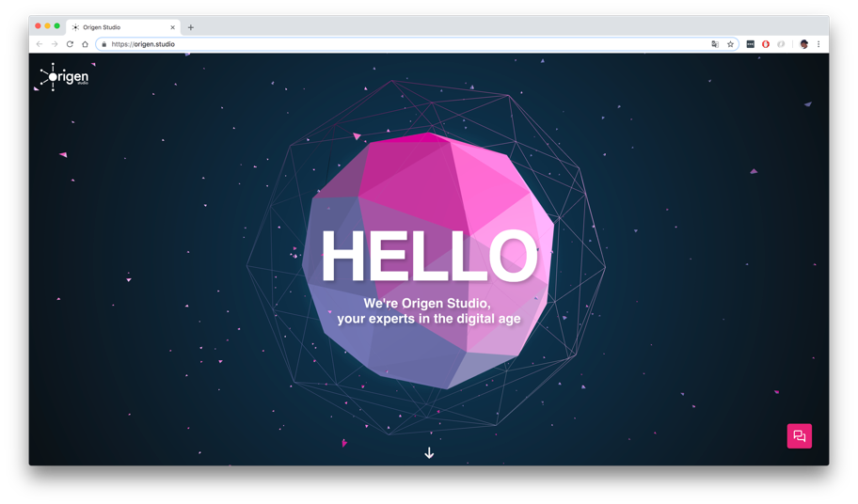Open the pink chat widget button
The image size is (858, 504).
click(x=800, y=435)
